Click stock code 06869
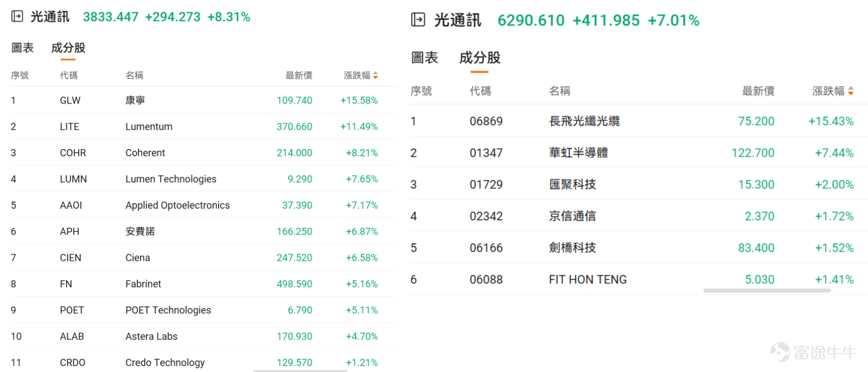 coord(486,121)
